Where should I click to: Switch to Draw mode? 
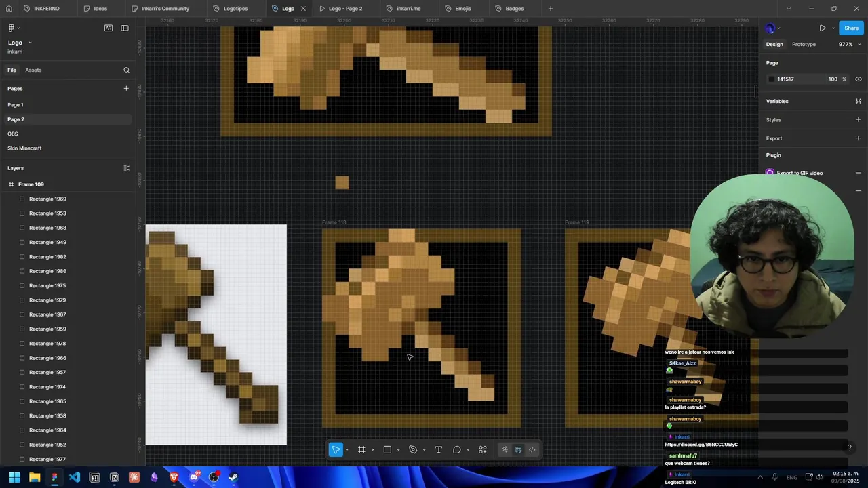tap(505, 450)
